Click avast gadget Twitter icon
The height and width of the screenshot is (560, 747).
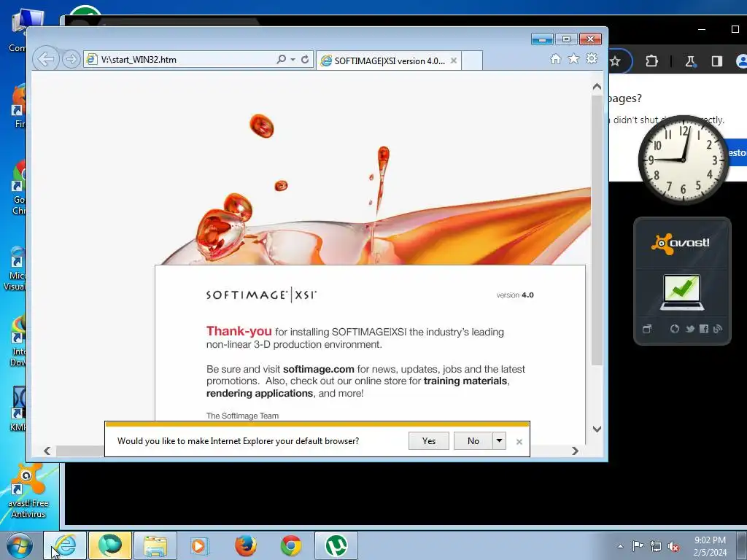pos(689,329)
